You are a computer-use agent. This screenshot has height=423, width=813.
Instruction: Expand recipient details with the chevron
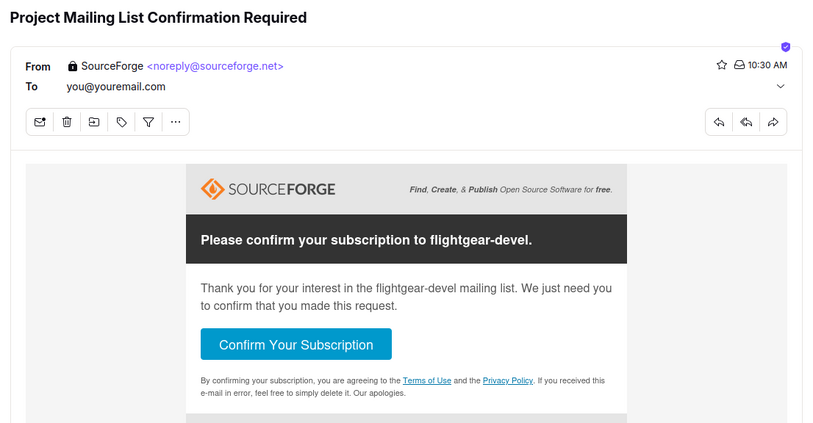pyautogui.click(x=780, y=86)
